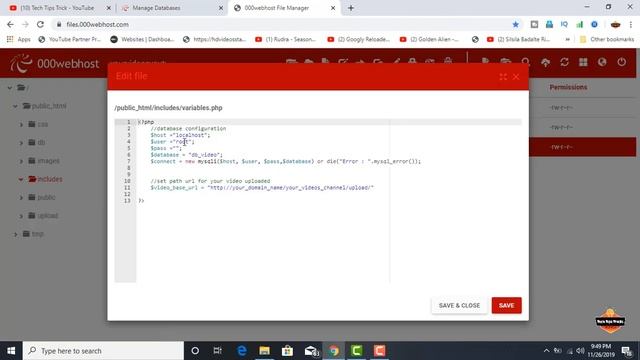Switch to Manage Databases tab
Image resolution: width=640 pixels, height=360 pixels.
coord(156,8)
